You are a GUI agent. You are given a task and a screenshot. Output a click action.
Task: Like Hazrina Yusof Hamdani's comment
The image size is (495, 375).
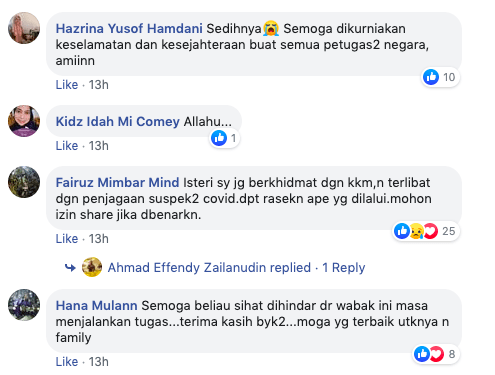pyautogui.click(x=67, y=85)
